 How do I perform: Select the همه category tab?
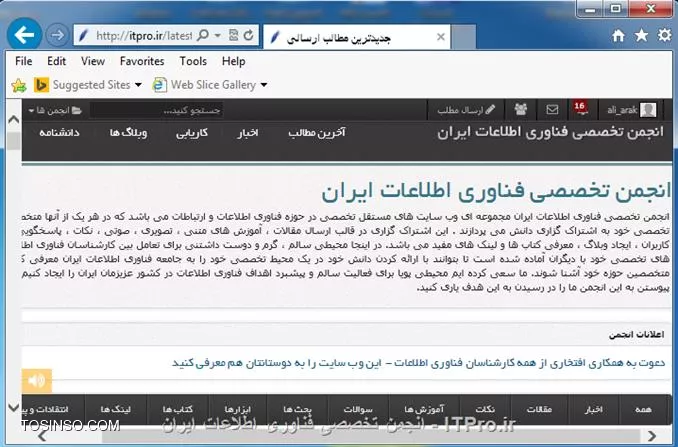pos(643,409)
